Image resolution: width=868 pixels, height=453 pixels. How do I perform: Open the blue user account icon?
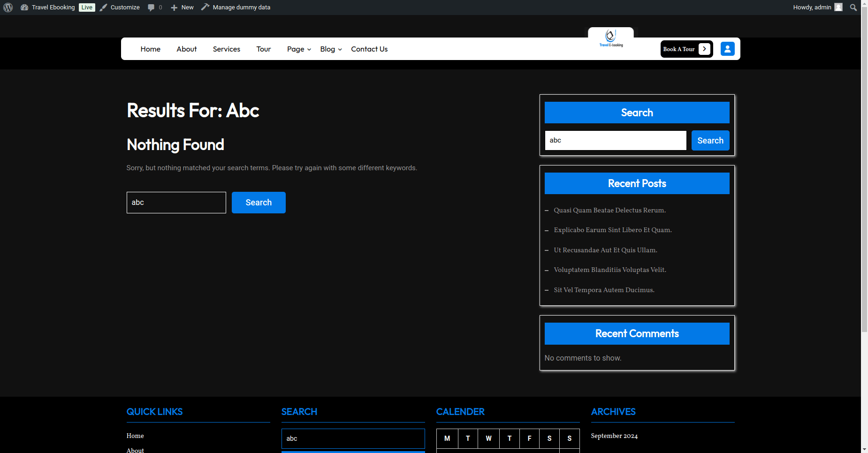click(727, 49)
